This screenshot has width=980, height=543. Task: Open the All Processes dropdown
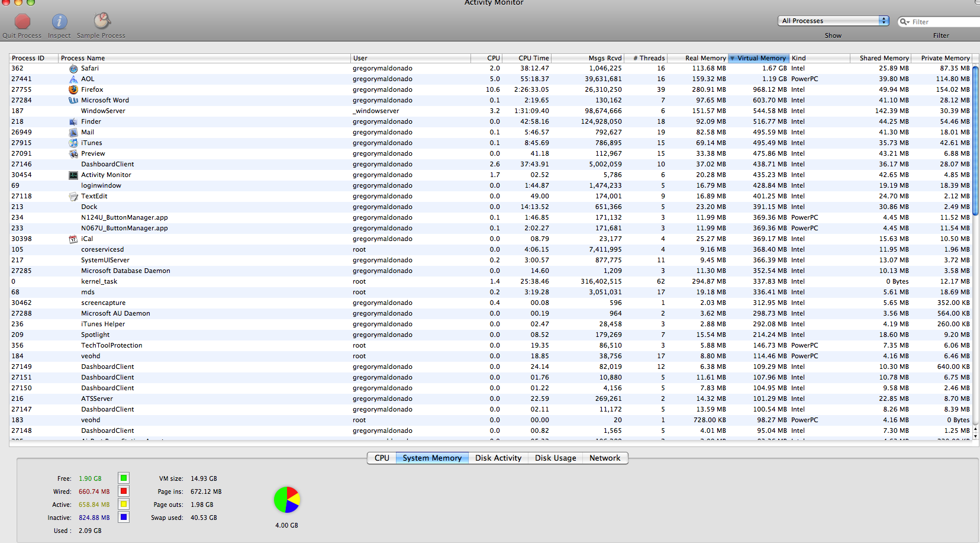[833, 21]
